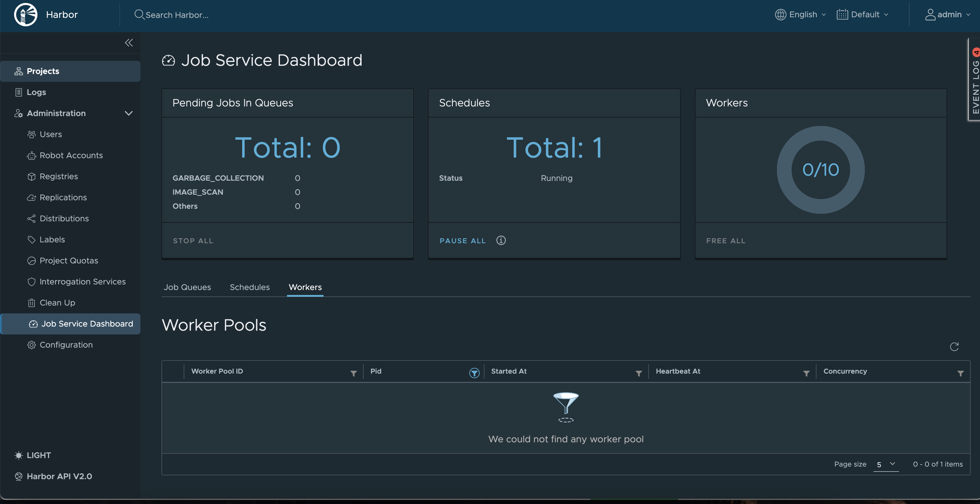This screenshot has height=504, width=980.
Task: Click the FREE ALL button
Action: point(725,241)
